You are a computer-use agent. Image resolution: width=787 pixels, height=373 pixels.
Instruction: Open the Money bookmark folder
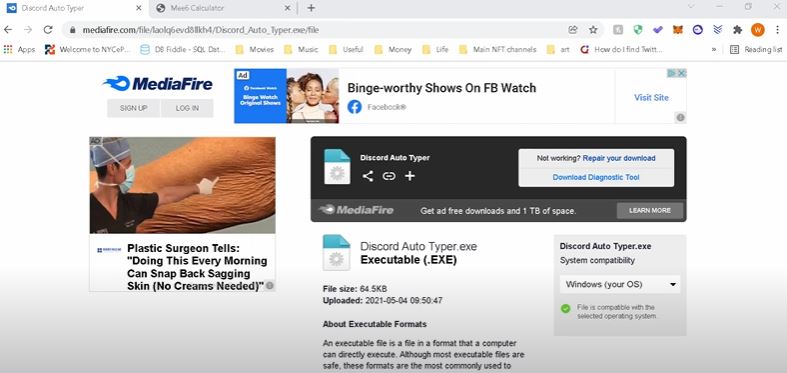pos(394,49)
